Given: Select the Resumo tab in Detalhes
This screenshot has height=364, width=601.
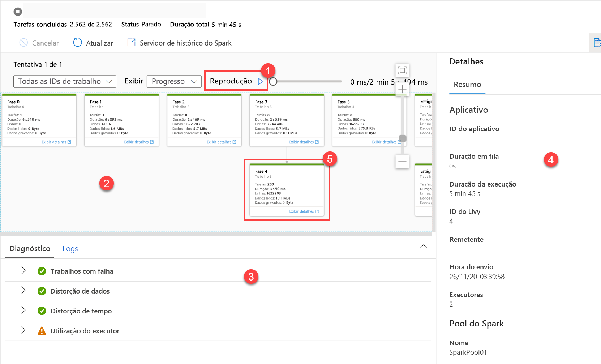Looking at the screenshot, I should [467, 85].
